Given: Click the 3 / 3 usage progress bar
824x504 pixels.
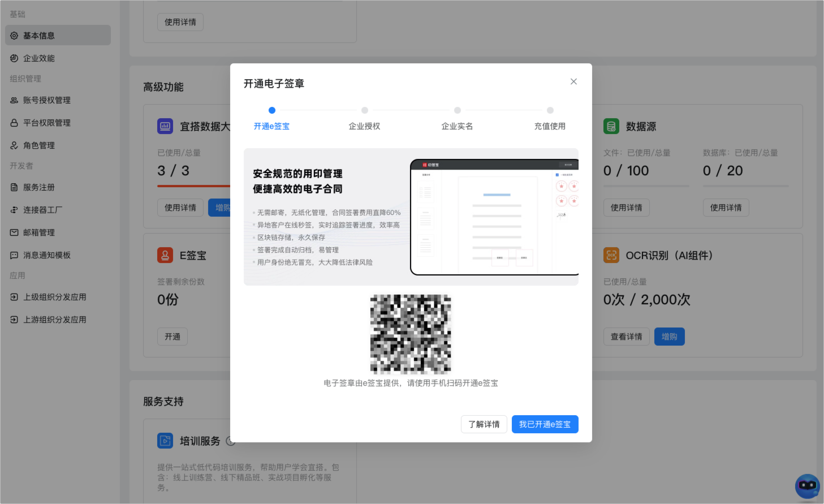Looking at the screenshot, I should coord(193,186).
